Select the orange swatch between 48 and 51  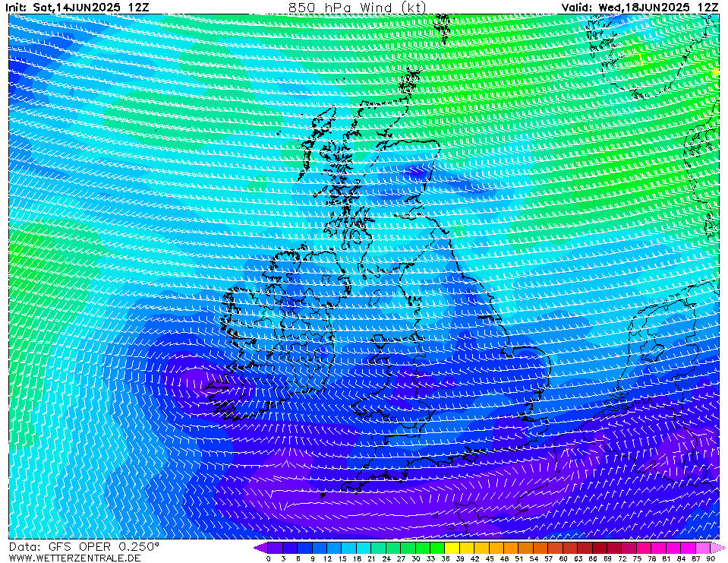click(511, 548)
